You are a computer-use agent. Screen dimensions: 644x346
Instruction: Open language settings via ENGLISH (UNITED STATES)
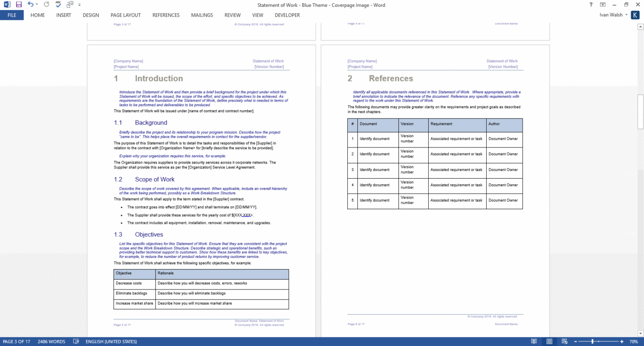(x=111, y=341)
